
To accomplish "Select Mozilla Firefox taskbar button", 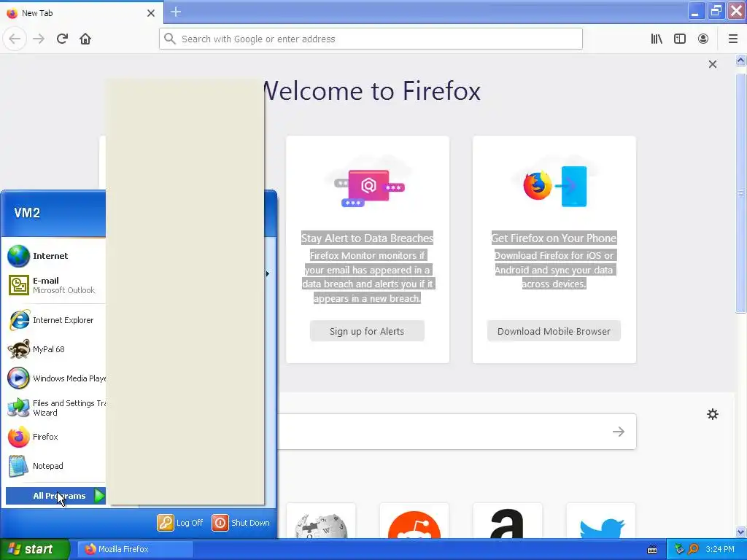I will tap(135, 549).
